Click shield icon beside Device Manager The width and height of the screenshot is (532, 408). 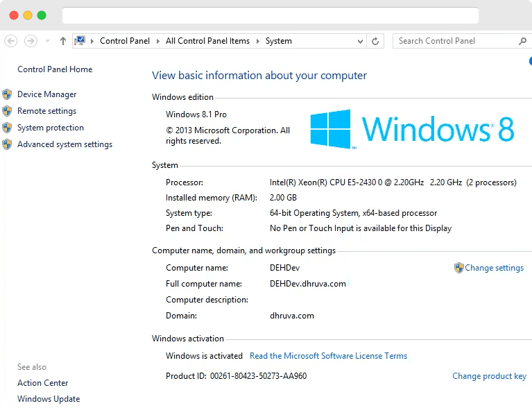coord(7,94)
